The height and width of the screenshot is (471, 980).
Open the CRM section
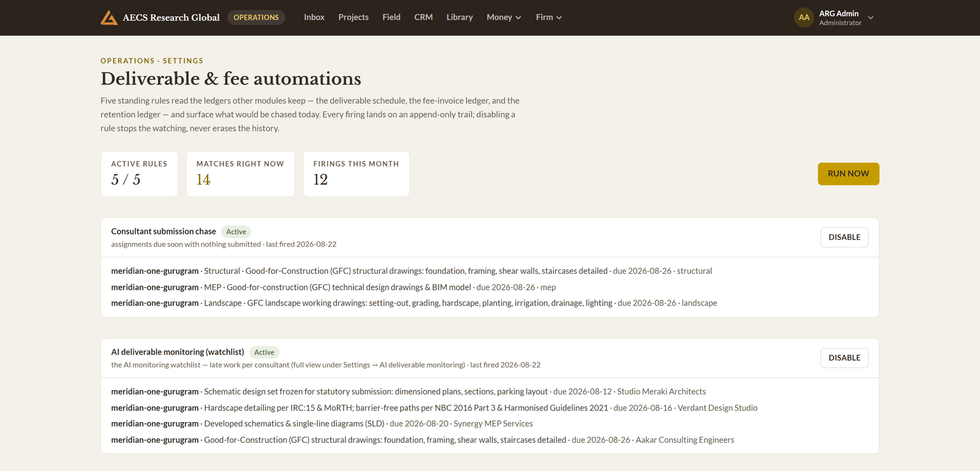click(423, 18)
